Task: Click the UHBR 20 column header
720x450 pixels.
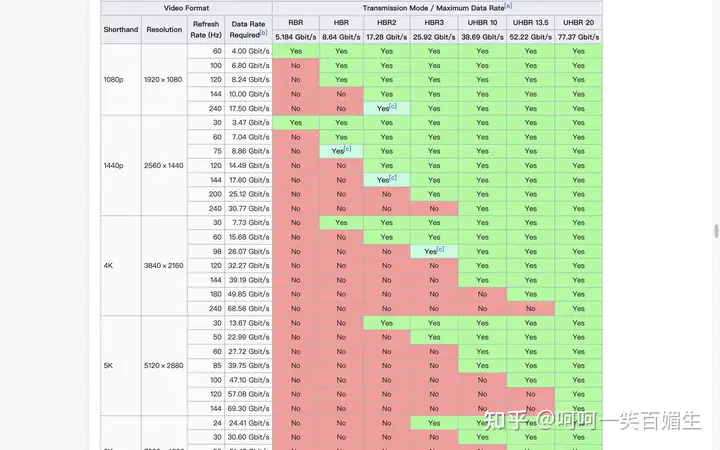Action: tap(578, 22)
